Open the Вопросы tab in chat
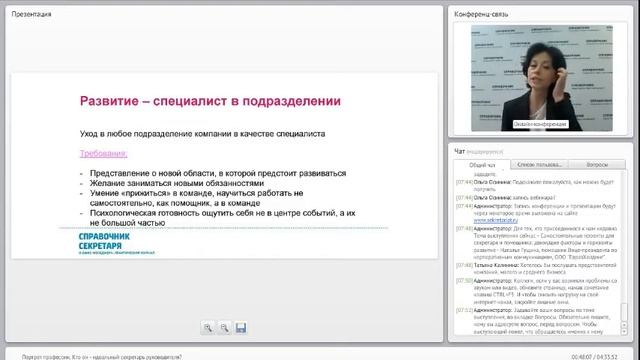The height and width of the screenshot is (360, 640). click(x=597, y=164)
